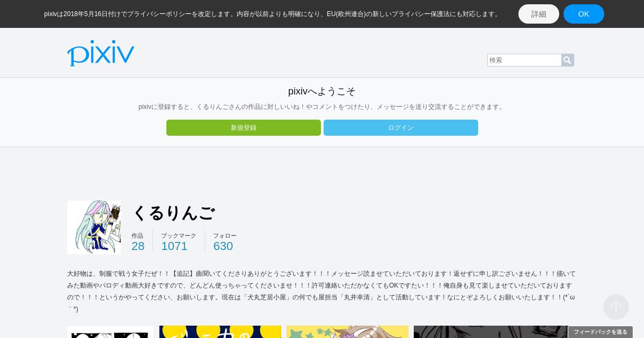Click the profile description starting 大好物は

(321, 291)
